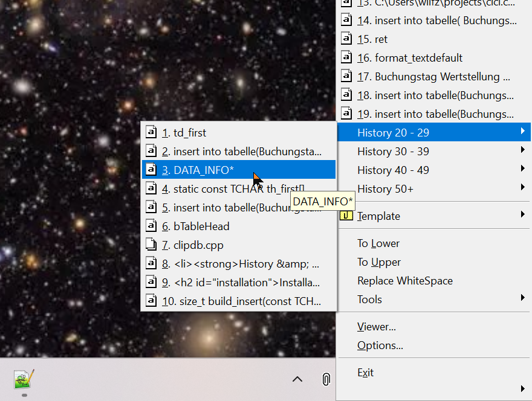Viewport: 532px width, 401px height.
Task: Click the file icon beside "7. clipdb.cpp"
Action: pos(151,245)
